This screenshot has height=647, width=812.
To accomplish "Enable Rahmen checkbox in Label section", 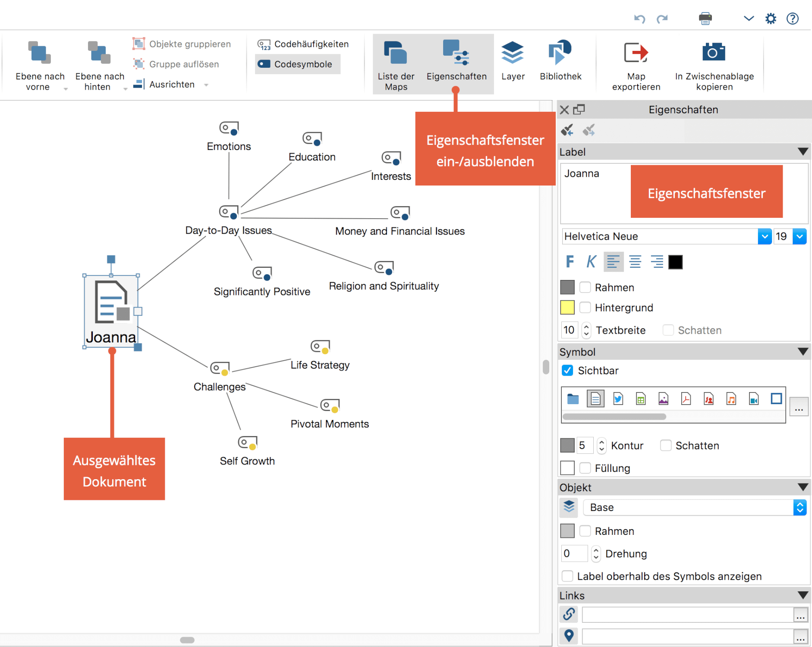I will point(585,287).
